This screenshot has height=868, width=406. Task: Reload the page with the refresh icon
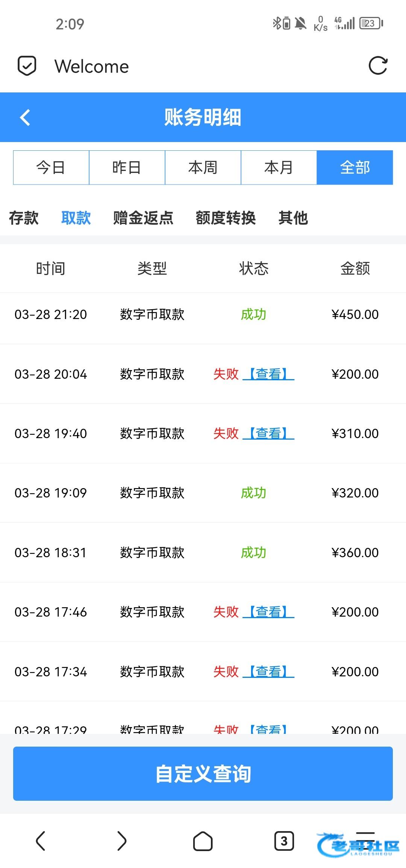tap(378, 66)
